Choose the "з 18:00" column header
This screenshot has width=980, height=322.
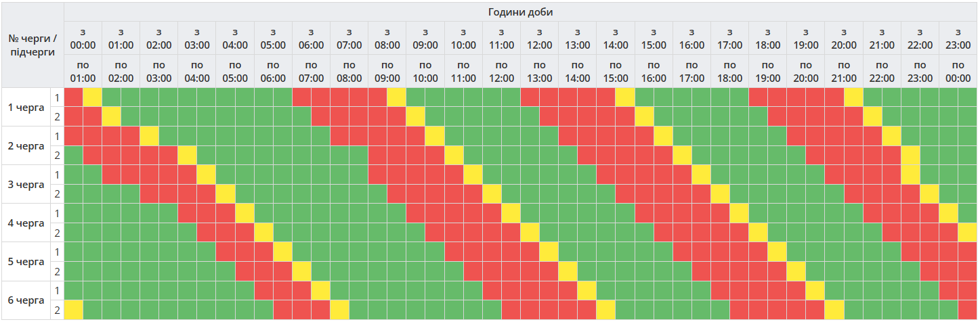(767, 39)
